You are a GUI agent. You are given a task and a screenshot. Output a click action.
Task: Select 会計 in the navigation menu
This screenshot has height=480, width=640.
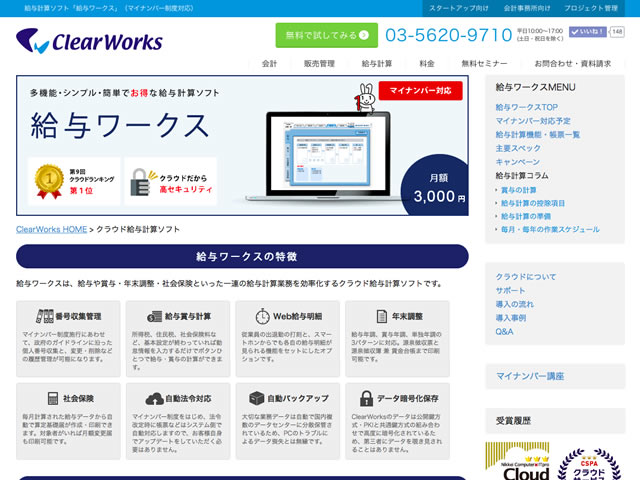click(x=269, y=64)
